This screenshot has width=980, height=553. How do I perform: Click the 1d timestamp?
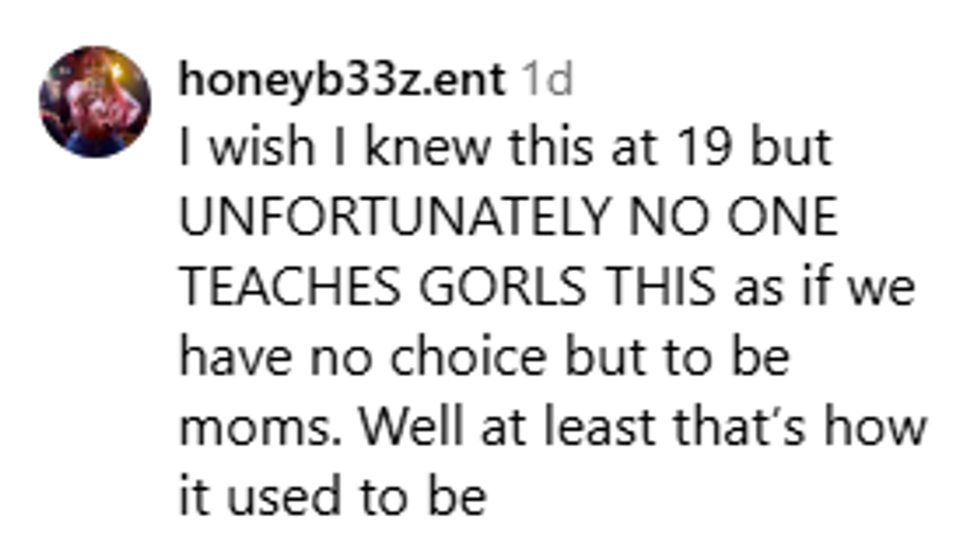[x=549, y=80]
